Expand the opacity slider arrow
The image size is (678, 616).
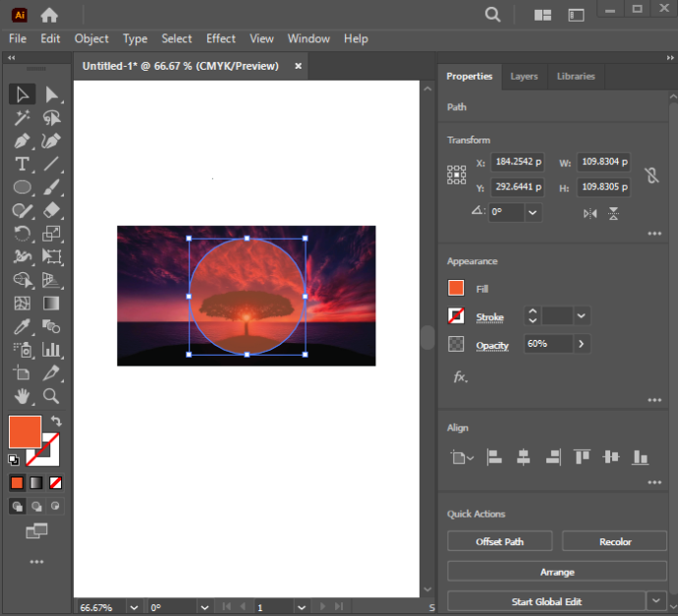[581, 344]
